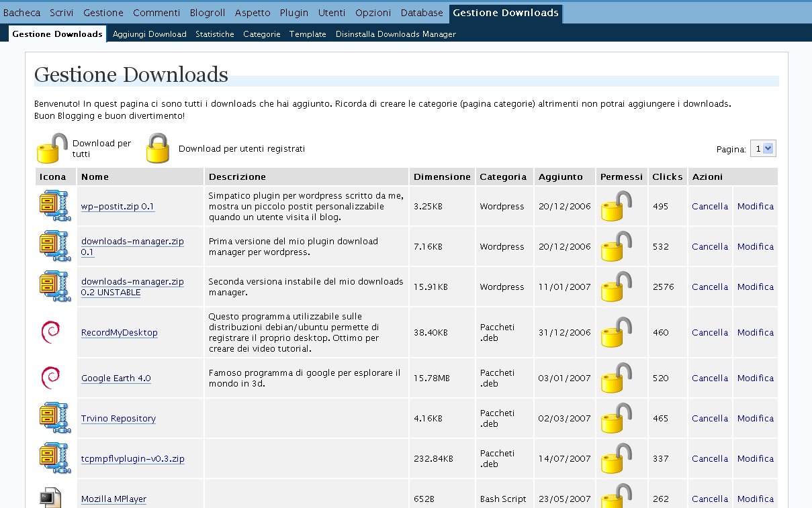Open Disinstalla Downloads Manager tab
This screenshot has width=812, height=508.
coord(396,34)
